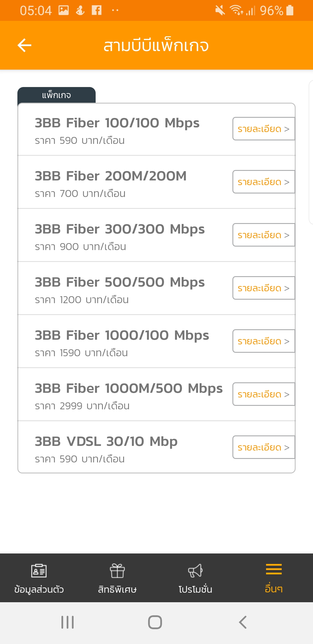Open Facebook notification in status bar
This screenshot has width=313, height=644.
coord(97,10)
